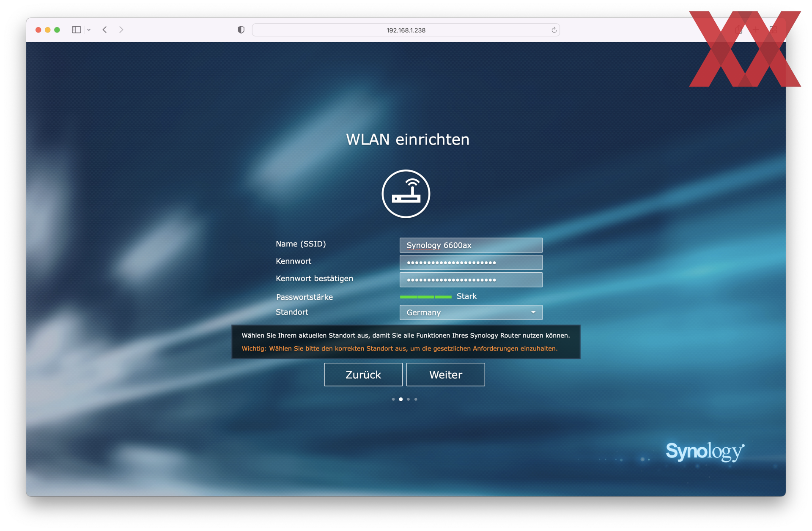Click the 'Passwortstärke' label
The width and height of the screenshot is (812, 531).
[304, 297]
